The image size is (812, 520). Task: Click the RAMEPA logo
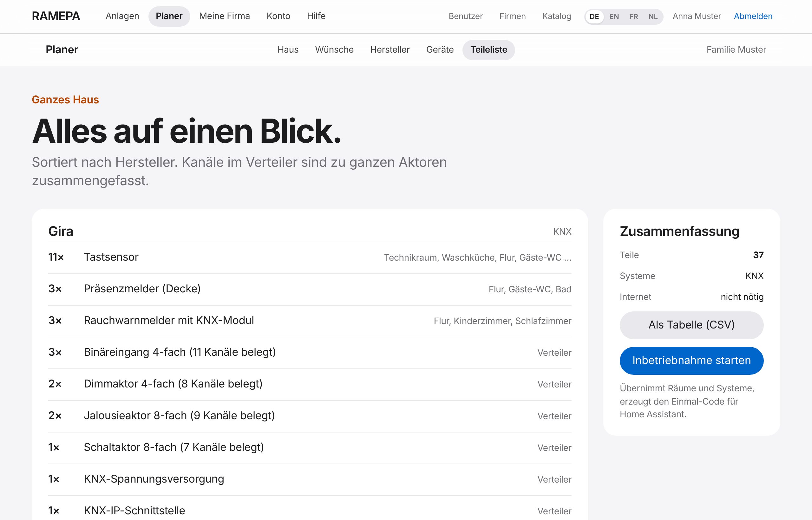[x=56, y=16]
